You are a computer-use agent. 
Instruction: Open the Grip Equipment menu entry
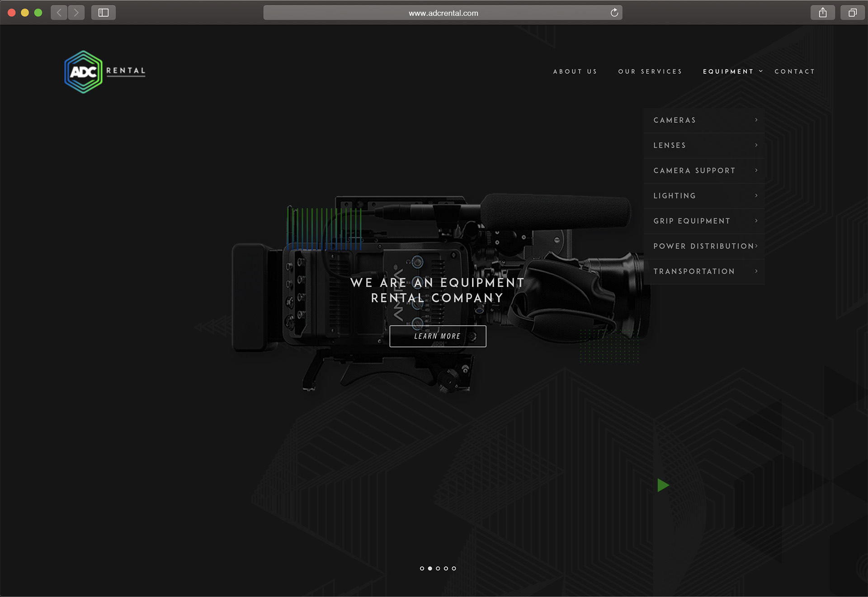tap(692, 221)
